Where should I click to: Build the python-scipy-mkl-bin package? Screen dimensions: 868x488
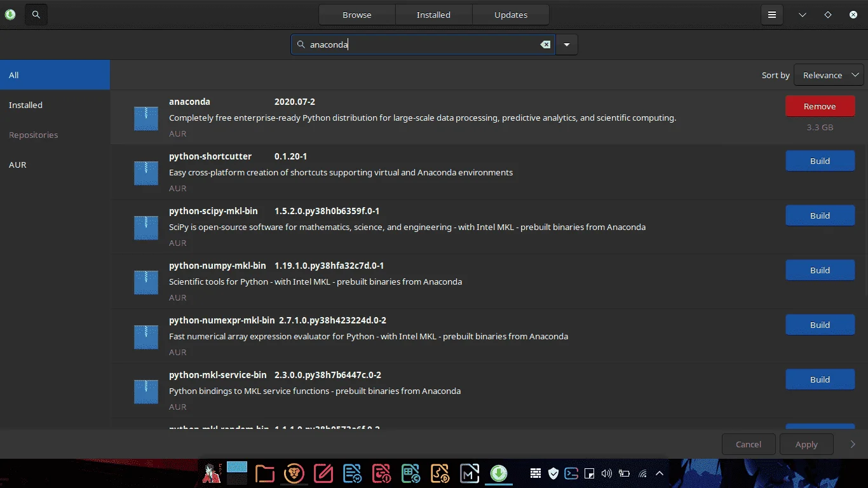click(x=820, y=215)
